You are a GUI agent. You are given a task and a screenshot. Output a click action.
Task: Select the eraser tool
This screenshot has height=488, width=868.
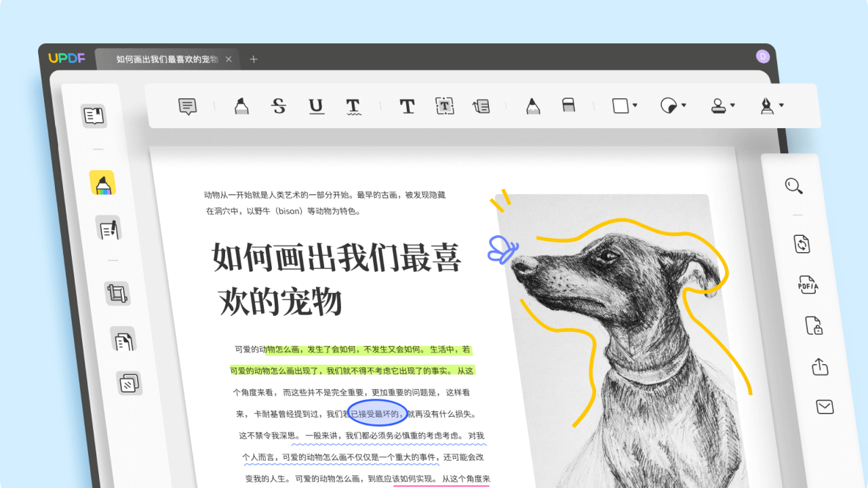(x=568, y=105)
